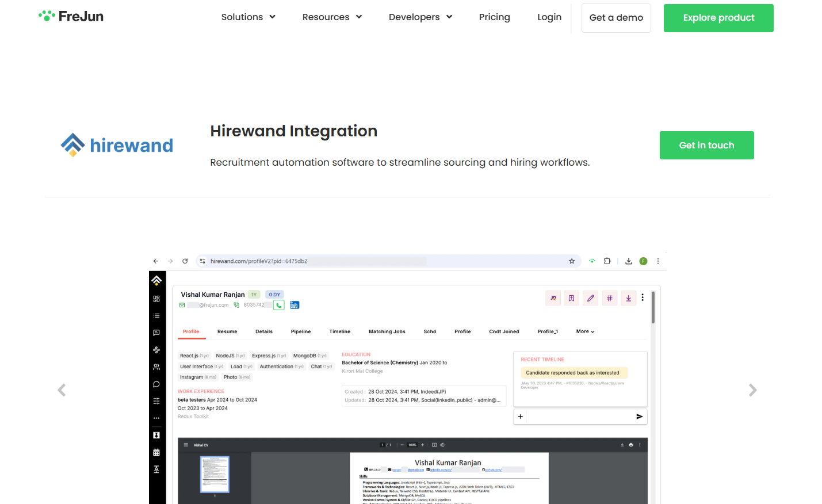Click the hashtag tag icon on the profile
The image size is (822, 504).
tap(610, 298)
